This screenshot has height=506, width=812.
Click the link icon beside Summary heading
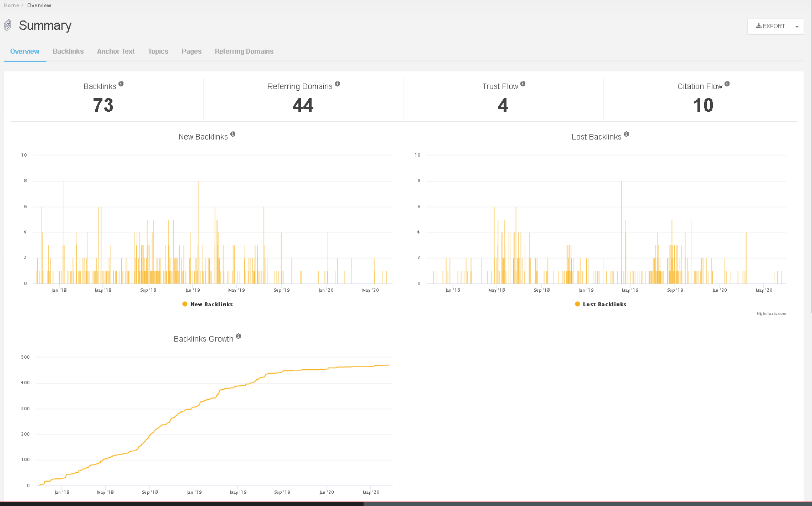8,25
